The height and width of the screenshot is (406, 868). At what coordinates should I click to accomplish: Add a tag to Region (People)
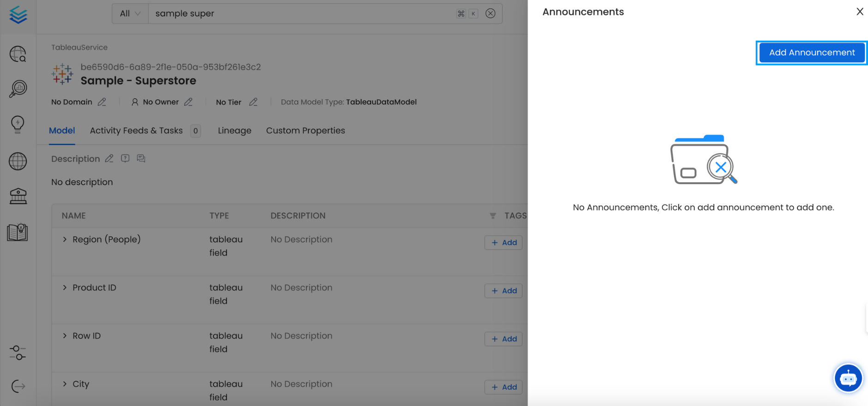point(503,243)
